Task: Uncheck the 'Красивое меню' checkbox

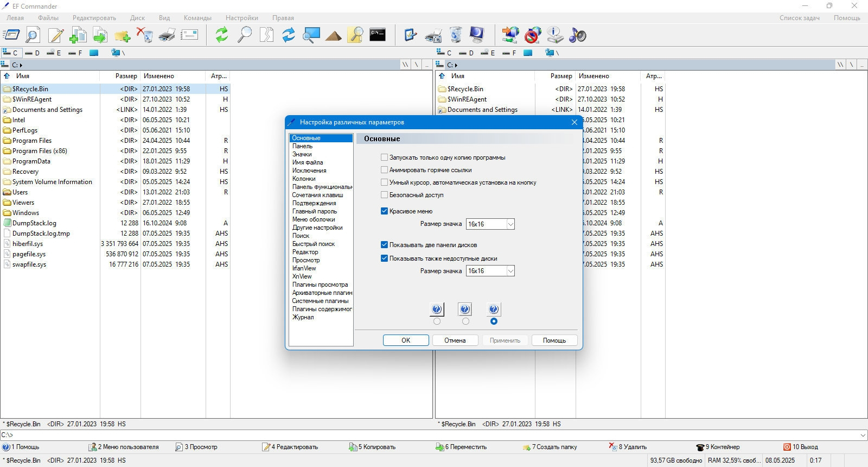Action: [384, 211]
